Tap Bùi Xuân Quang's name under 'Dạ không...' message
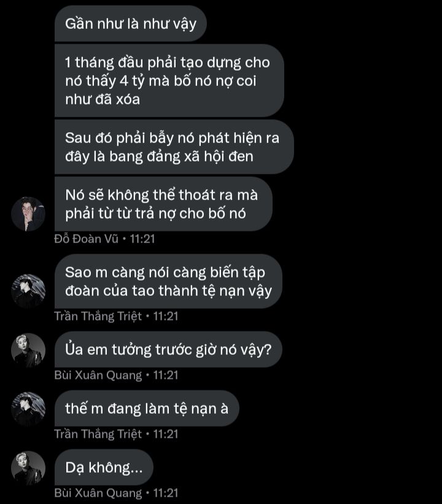 (98, 493)
